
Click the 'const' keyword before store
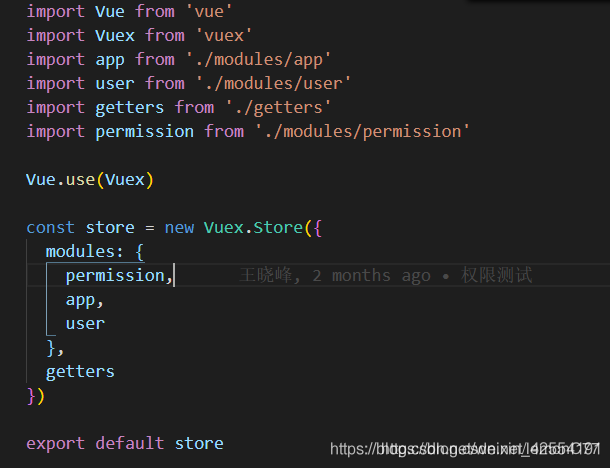tap(50, 227)
